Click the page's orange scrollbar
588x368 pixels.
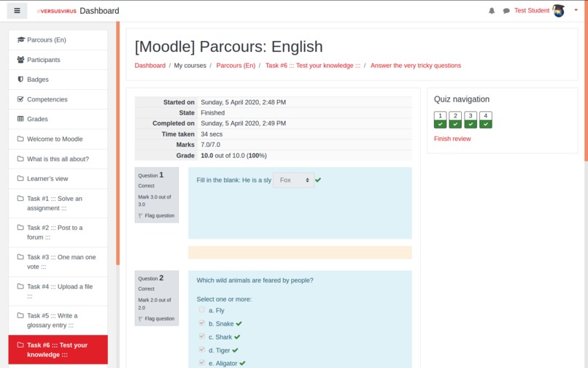[x=586, y=80]
